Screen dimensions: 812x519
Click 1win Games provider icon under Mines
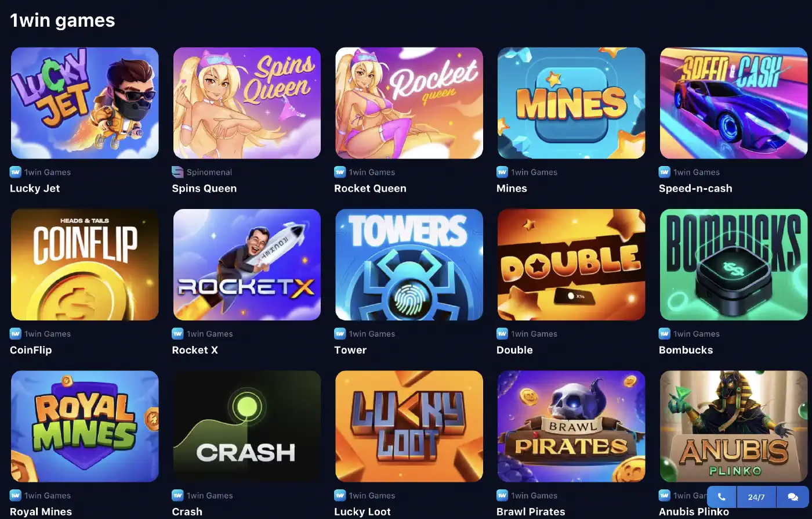pos(502,172)
